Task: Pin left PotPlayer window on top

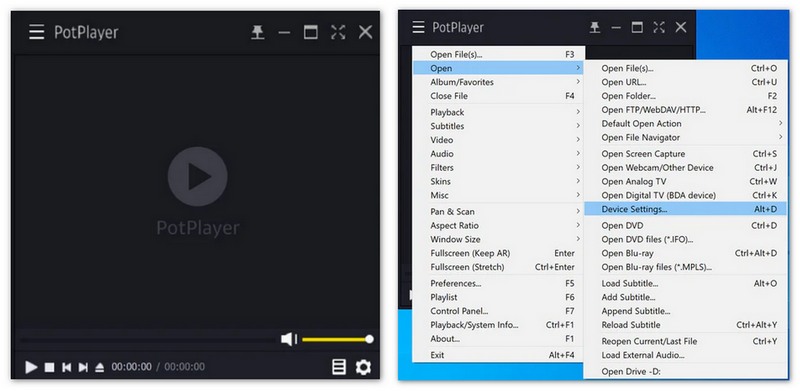Action: point(258,33)
